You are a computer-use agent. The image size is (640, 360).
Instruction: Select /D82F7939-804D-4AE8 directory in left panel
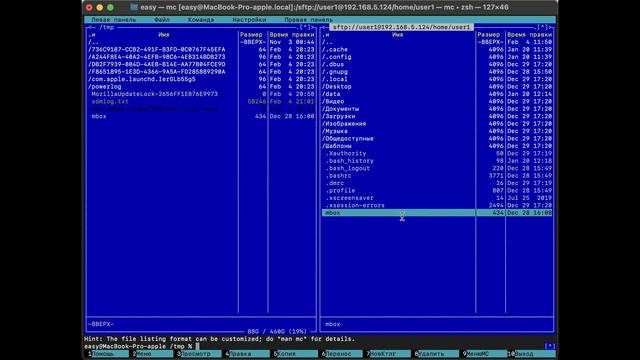(201, 64)
